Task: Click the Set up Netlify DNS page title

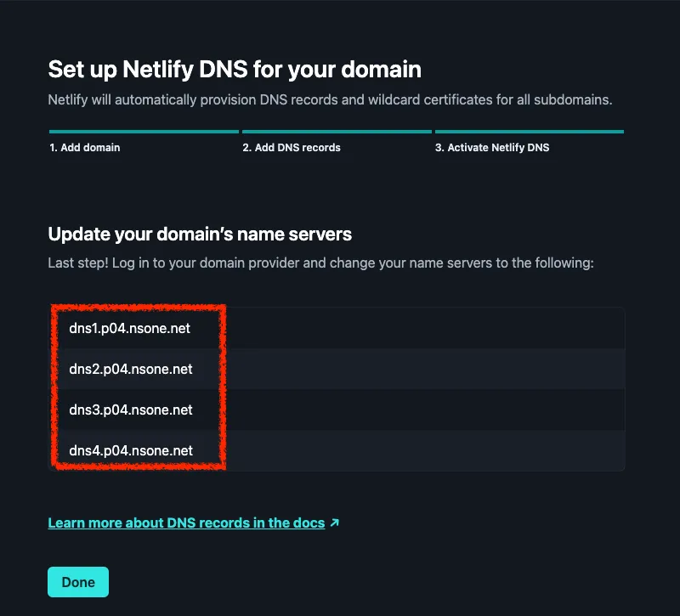Action: (x=235, y=68)
